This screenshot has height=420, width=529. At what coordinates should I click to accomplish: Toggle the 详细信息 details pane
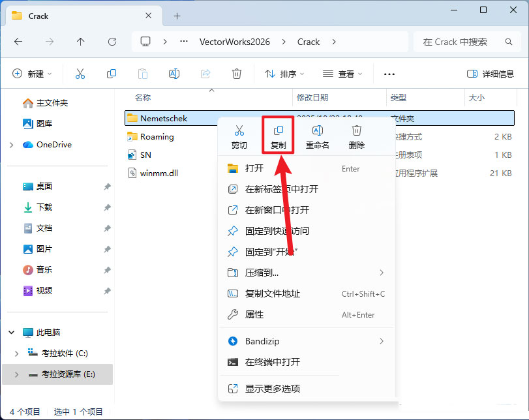pyautogui.click(x=491, y=74)
